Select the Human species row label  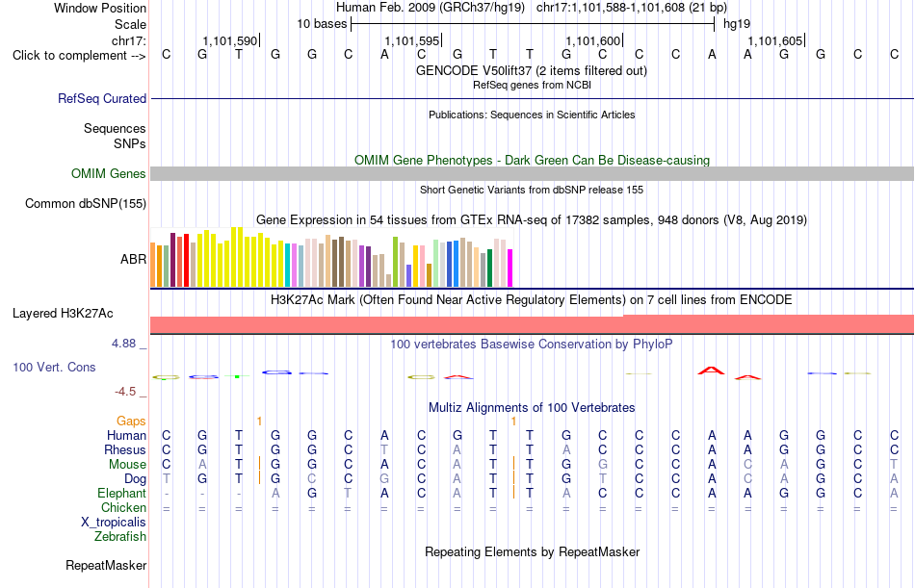[126, 435]
